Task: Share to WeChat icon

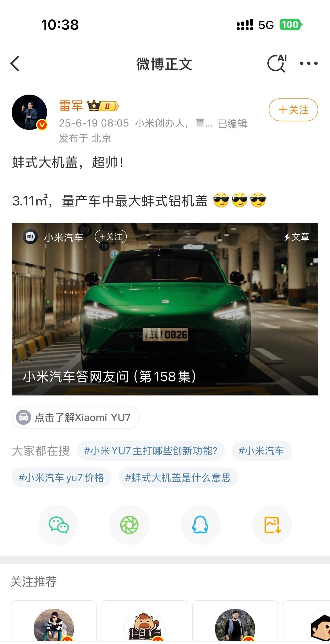Action: point(58,525)
